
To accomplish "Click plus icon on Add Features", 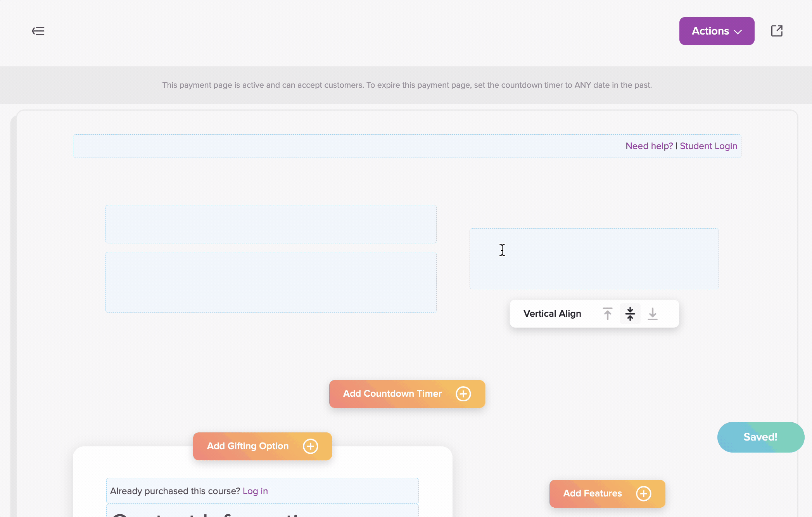I will click(x=643, y=494).
